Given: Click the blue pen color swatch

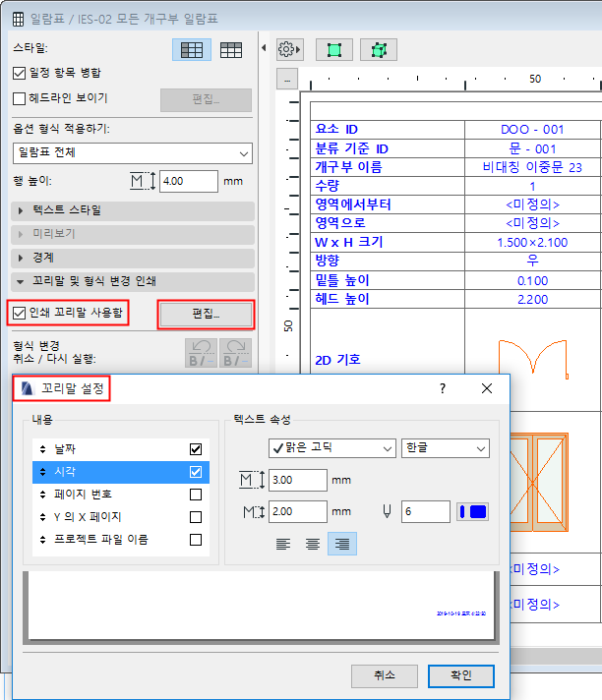Looking at the screenshot, I should 473,511.
